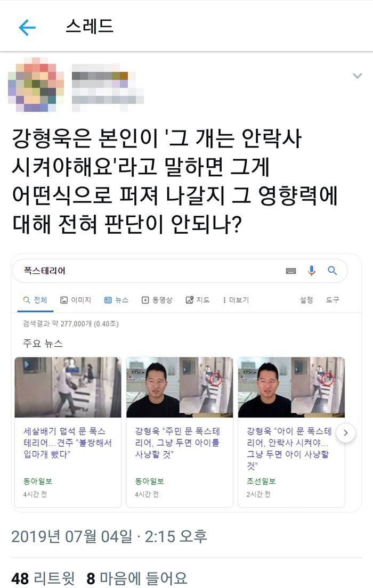Screen dimensions: 373x588
Task: Activate the microphone voice search icon
Action: (312, 271)
